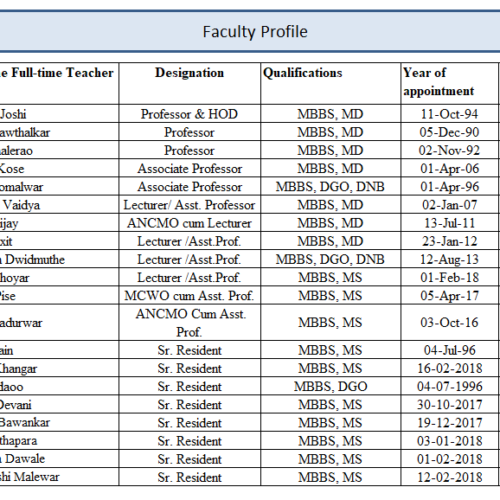Select the ANCMO cum Lecturer cell
The width and height of the screenshot is (500, 500).
click(190, 223)
